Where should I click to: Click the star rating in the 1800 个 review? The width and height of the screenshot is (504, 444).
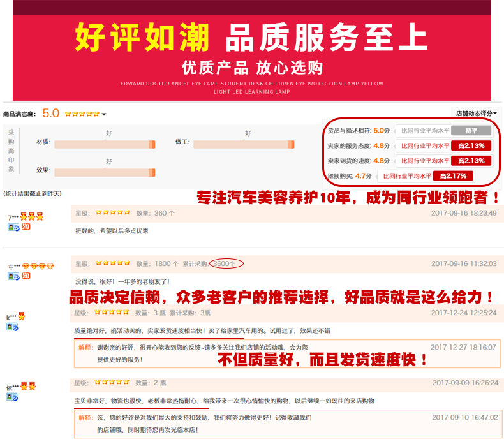[x=113, y=263]
